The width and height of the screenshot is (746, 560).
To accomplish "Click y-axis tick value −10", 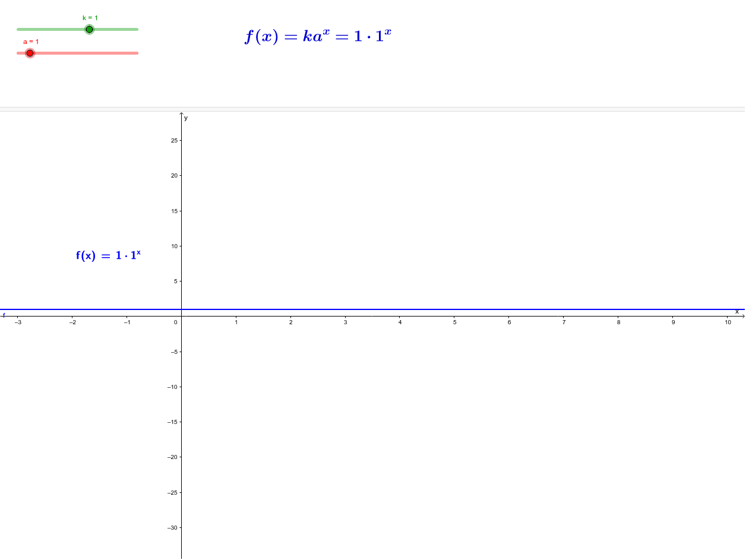I will pyautogui.click(x=172, y=387).
